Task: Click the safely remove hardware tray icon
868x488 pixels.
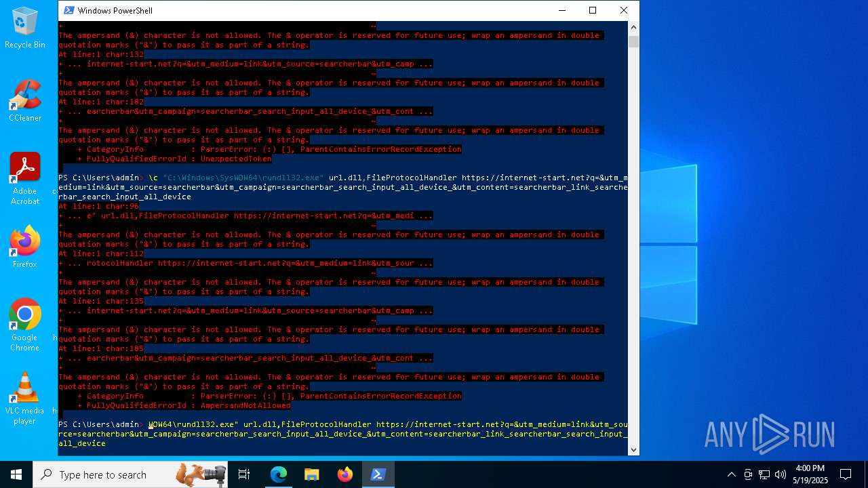Action: pyautogui.click(x=748, y=474)
